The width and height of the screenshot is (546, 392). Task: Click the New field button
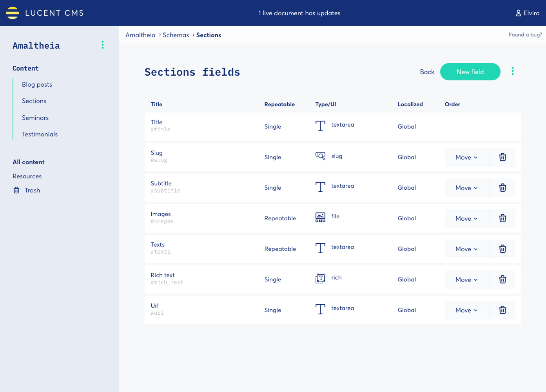click(x=470, y=72)
